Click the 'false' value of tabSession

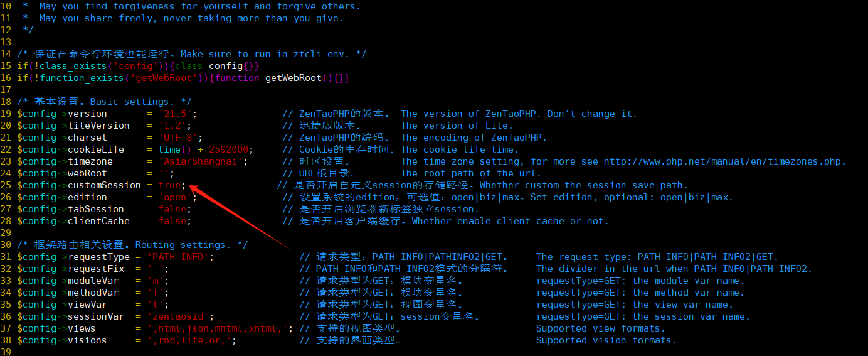pyautogui.click(x=172, y=209)
